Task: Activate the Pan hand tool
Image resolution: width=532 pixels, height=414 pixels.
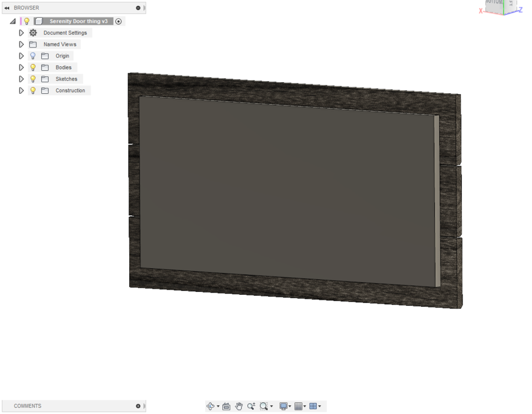Action: [x=239, y=406]
